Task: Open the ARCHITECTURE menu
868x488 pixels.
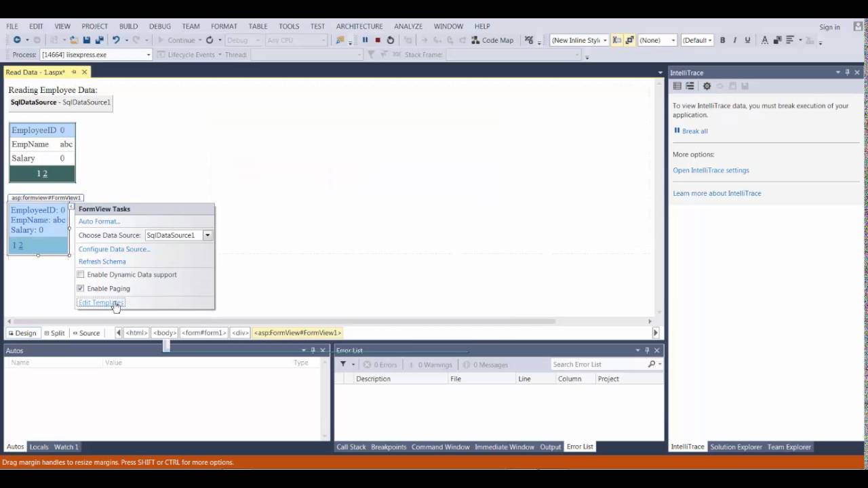Action: [x=359, y=26]
